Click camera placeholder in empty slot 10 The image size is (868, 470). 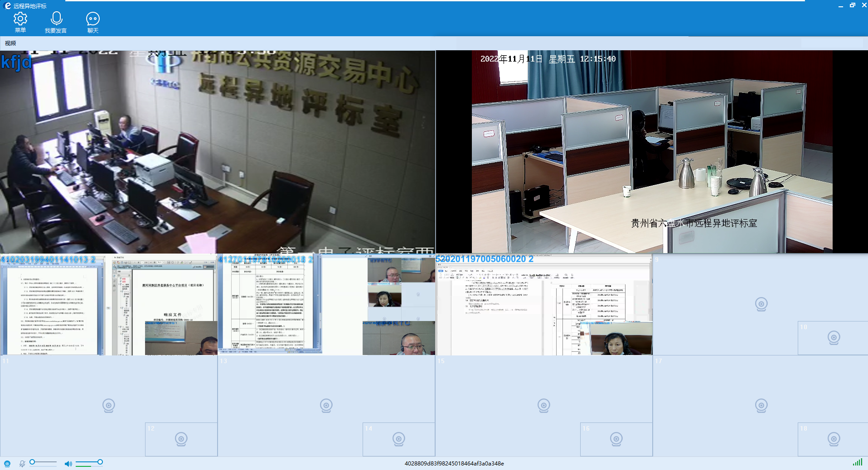834,337
